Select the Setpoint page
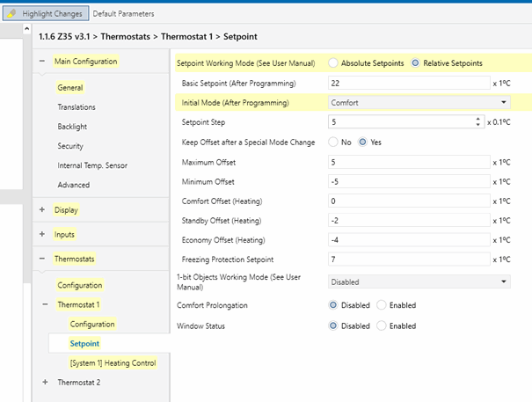Viewport: 532px width, 402px height. (x=84, y=344)
